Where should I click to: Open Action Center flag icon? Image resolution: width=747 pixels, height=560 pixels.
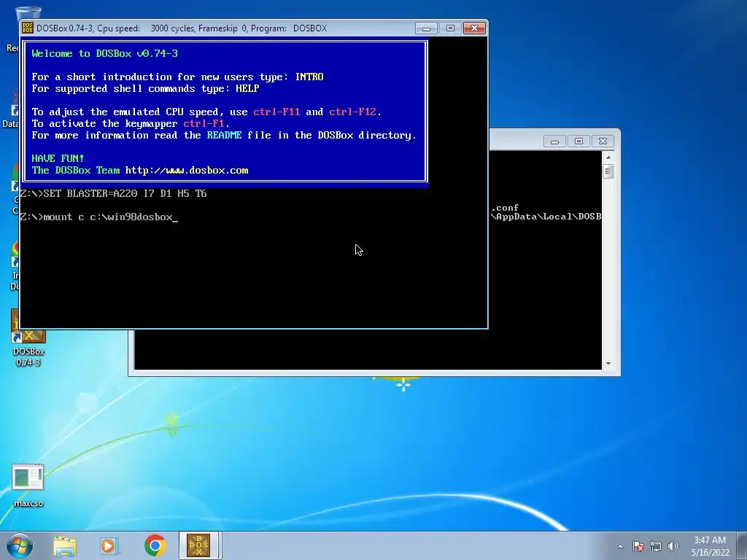click(x=638, y=546)
